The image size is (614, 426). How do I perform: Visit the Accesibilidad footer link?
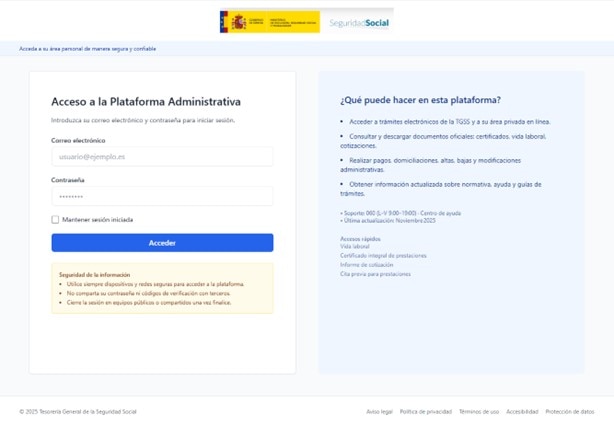tap(522, 411)
